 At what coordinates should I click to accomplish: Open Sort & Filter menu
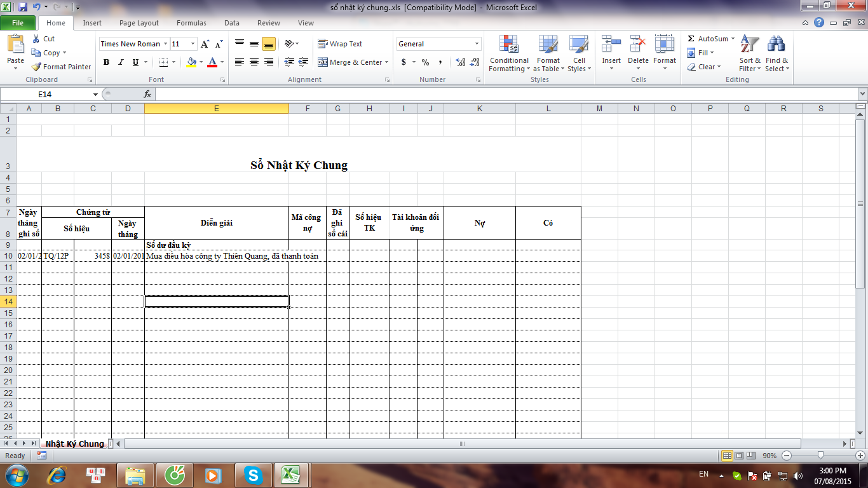[x=750, y=54]
